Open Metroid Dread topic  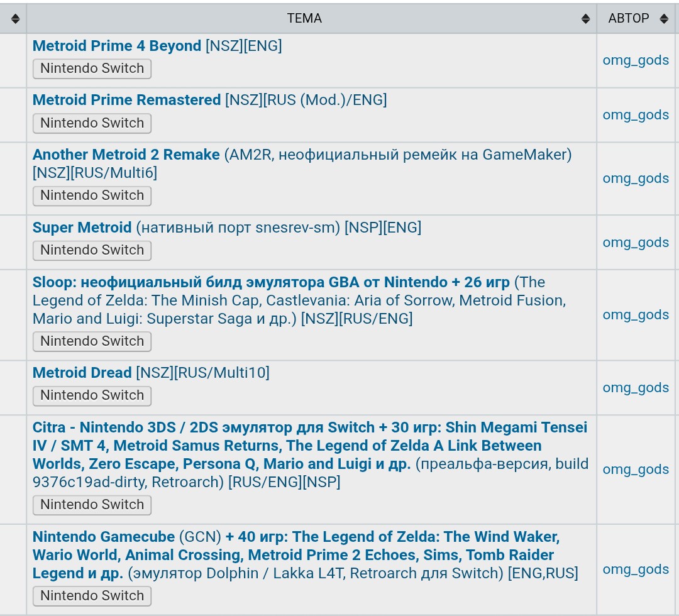click(x=82, y=373)
